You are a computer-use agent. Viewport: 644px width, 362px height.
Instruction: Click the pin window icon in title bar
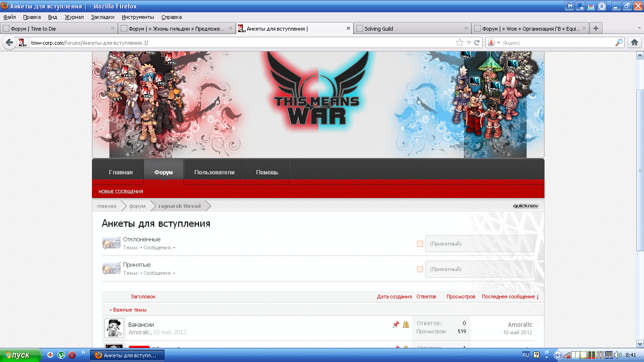pyautogui.click(x=570, y=6)
